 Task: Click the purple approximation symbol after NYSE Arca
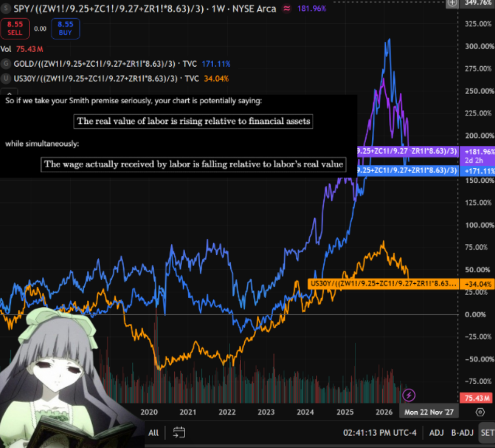(287, 8)
